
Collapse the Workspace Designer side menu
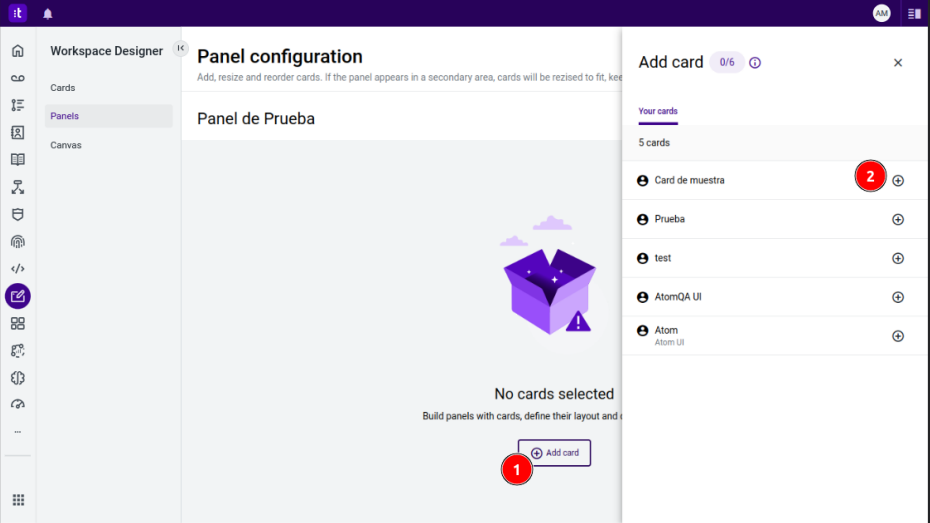tap(181, 48)
